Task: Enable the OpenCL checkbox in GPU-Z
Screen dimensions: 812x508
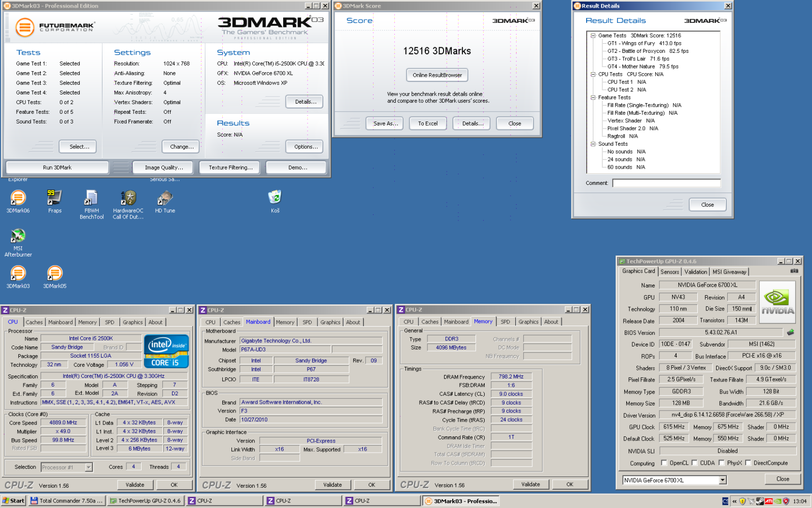Action: pyautogui.click(x=664, y=463)
